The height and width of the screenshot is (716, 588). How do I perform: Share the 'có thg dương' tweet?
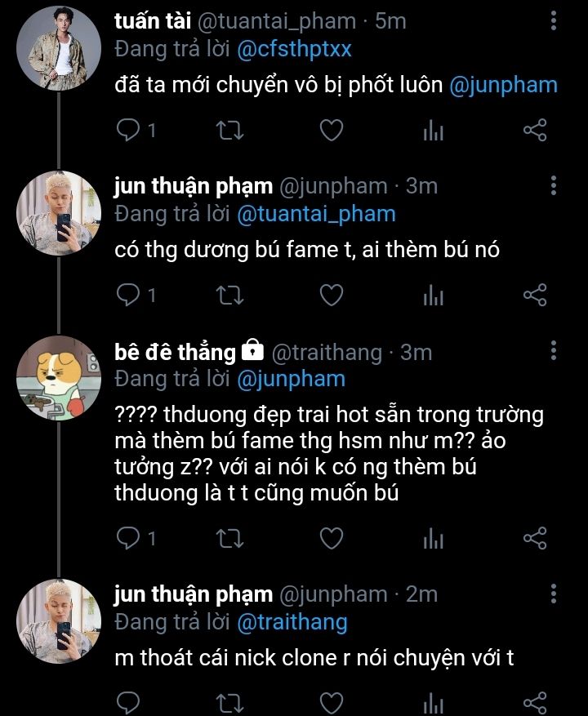click(x=534, y=295)
